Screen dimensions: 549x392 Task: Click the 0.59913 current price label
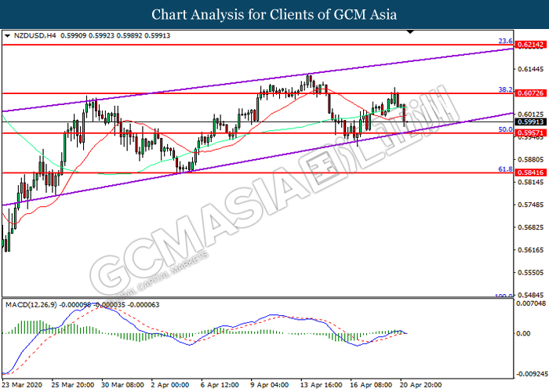[531, 122]
